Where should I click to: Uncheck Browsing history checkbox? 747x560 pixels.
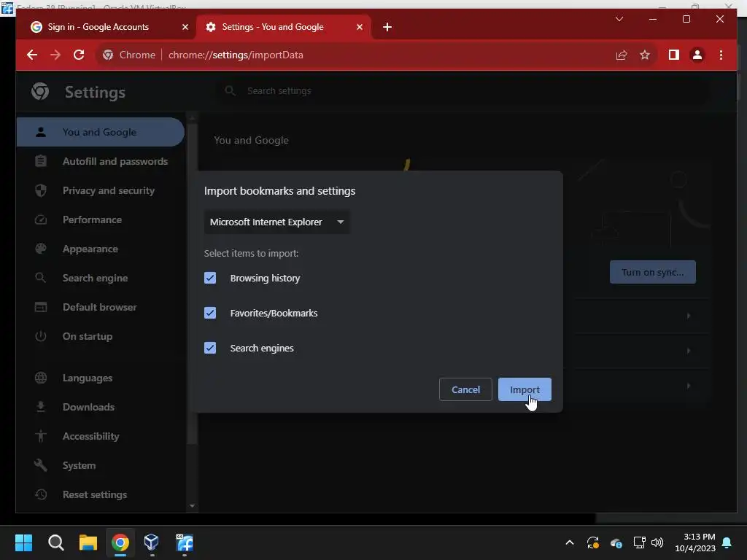coord(210,278)
